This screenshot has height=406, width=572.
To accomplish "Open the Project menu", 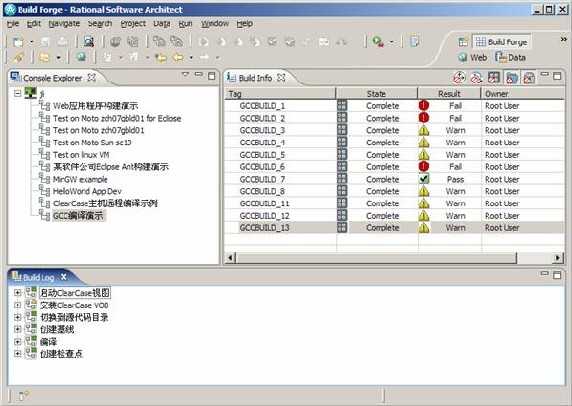I will point(133,24).
